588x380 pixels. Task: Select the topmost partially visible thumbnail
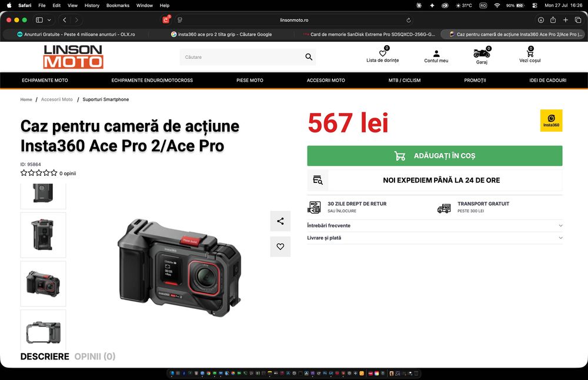(43, 196)
